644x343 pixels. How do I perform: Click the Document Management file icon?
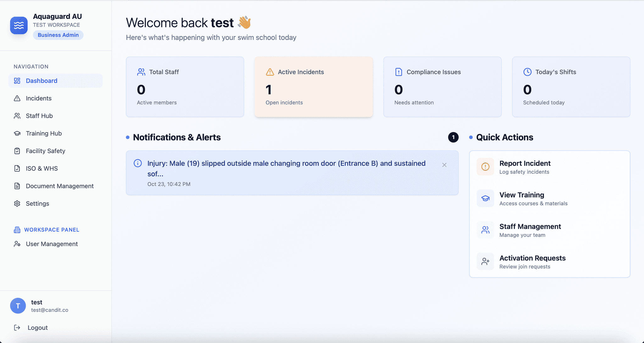pos(17,186)
